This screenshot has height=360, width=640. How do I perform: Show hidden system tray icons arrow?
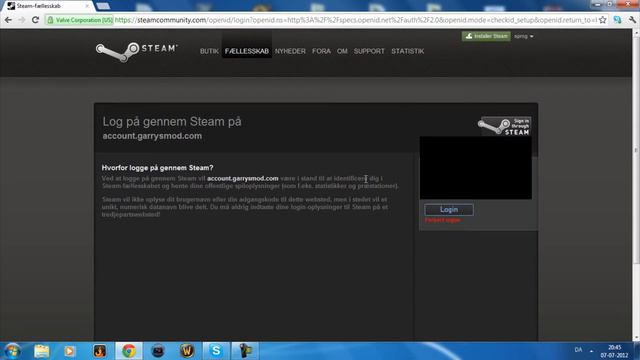pyautogui.click(x=591, y=351)
